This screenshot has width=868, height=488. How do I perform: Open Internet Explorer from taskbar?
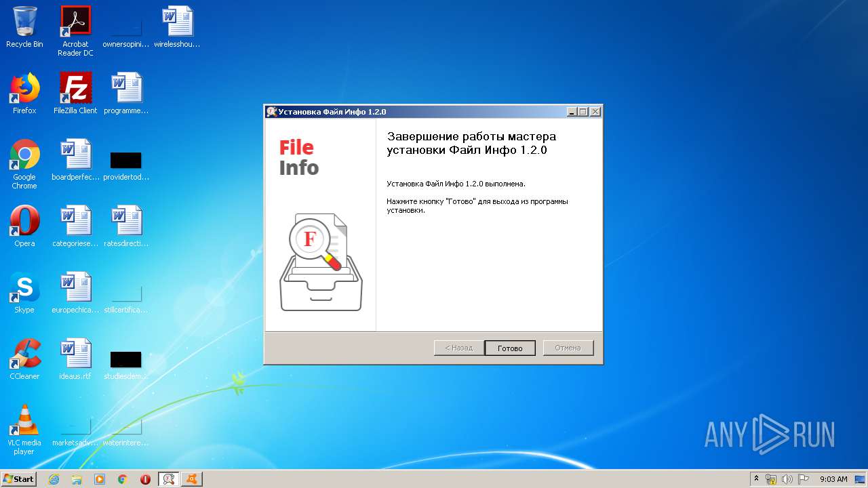pos(54,479)
